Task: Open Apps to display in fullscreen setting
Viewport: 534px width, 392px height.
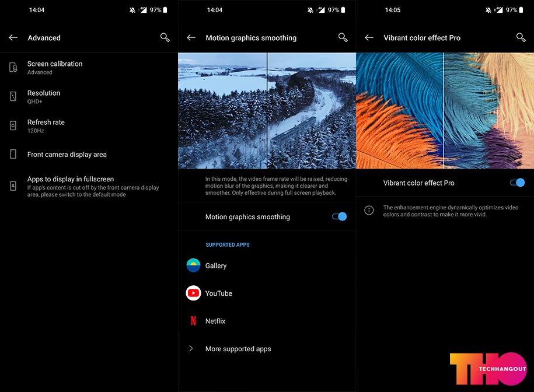Action: pyautogui.click(x=89, y=186)
